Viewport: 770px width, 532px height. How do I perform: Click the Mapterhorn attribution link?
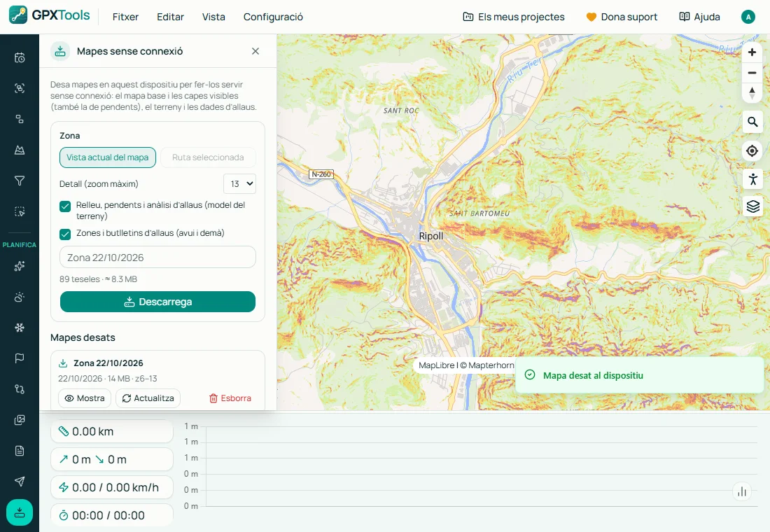[x=491, y=365]
